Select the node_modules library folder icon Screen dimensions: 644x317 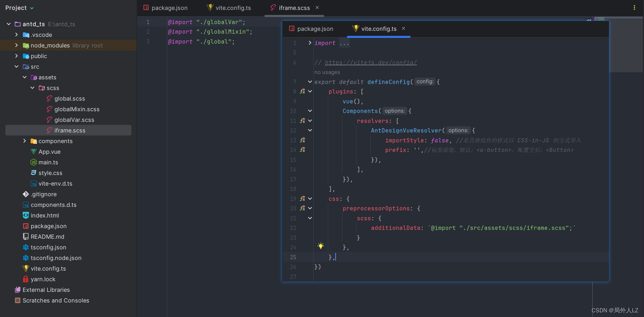(26, 45)
